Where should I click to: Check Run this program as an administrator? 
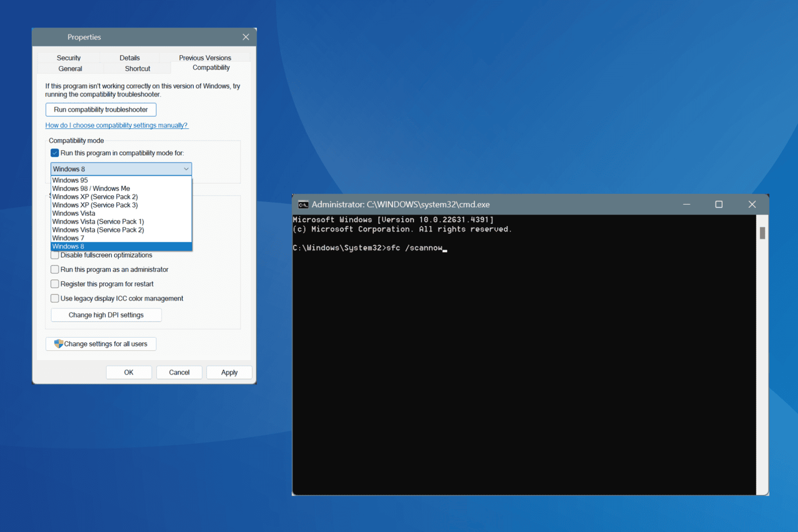tap(55, 270)
